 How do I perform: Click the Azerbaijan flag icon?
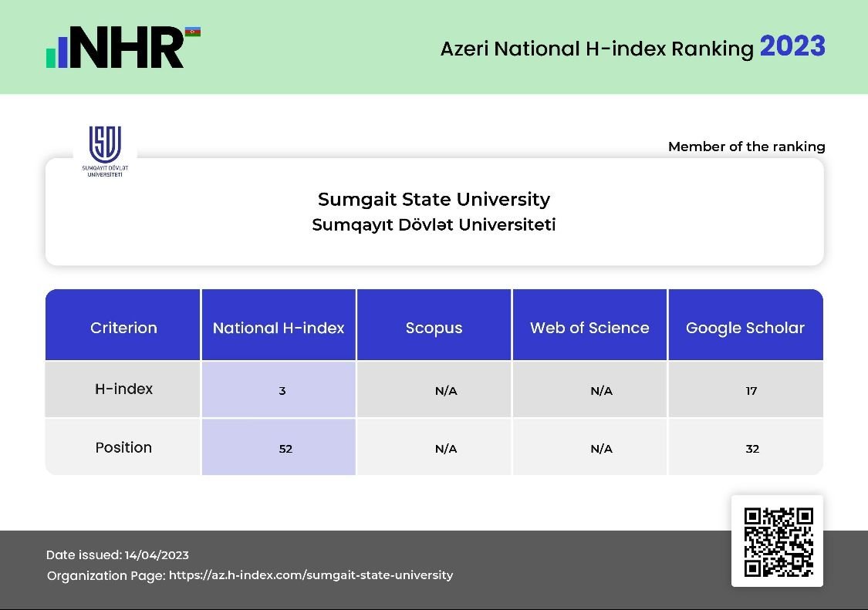192,32
